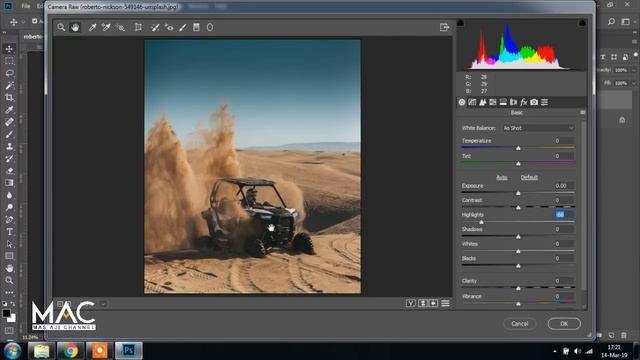640x360 pixels.
Task: Toggle between current and default panel settings
Action: click(445, 303)
